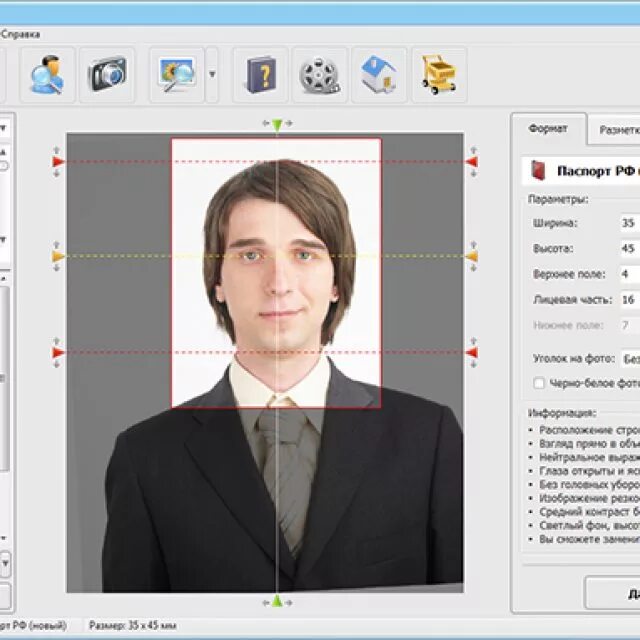Click left arrow beside top green marker

265,123
